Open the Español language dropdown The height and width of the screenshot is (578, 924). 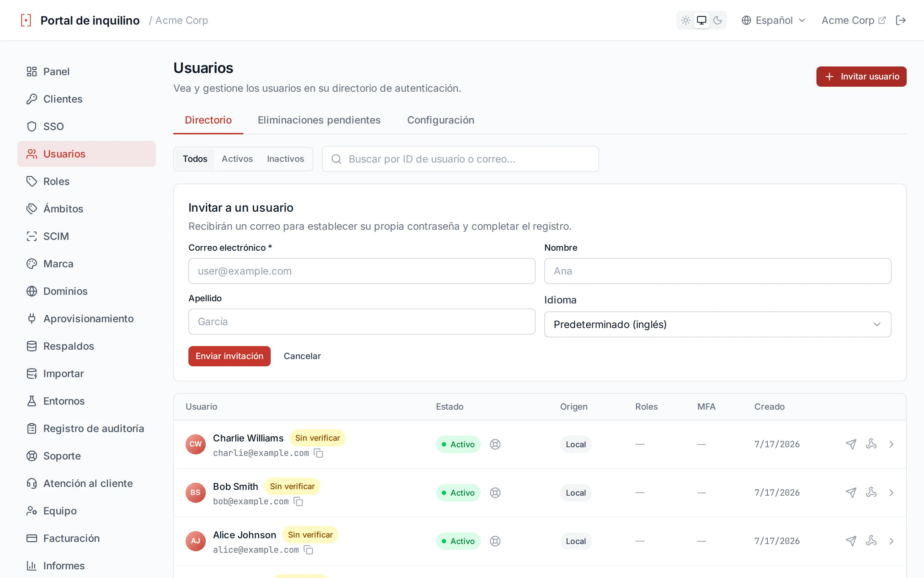(x=773, y=20)
